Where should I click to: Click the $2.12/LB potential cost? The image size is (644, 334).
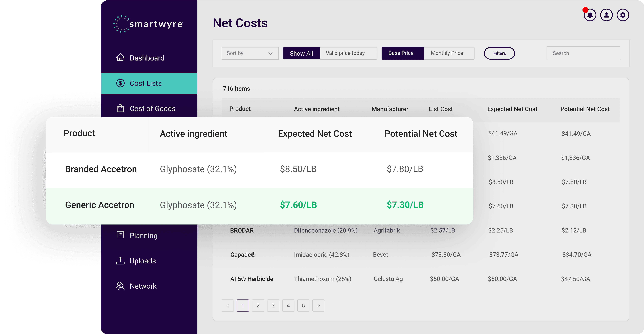(574, 230)
